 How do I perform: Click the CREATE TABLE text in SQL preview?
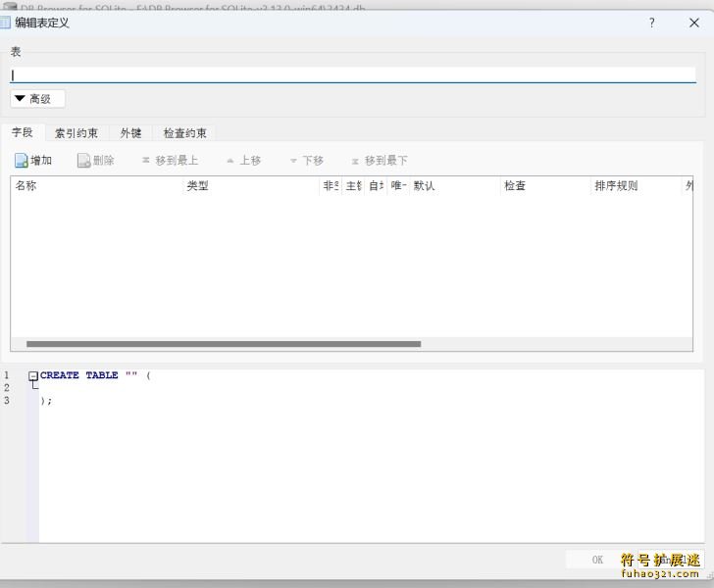pos(78,375)
